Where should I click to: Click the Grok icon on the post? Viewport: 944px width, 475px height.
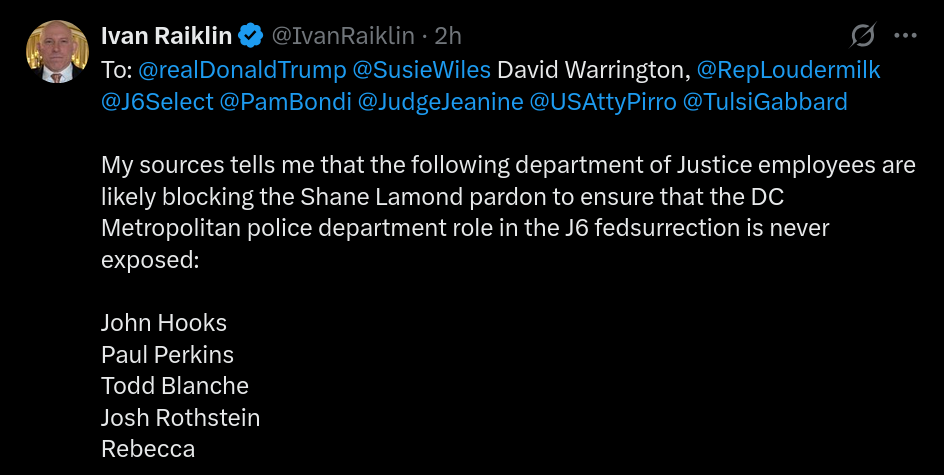(861, 36)
